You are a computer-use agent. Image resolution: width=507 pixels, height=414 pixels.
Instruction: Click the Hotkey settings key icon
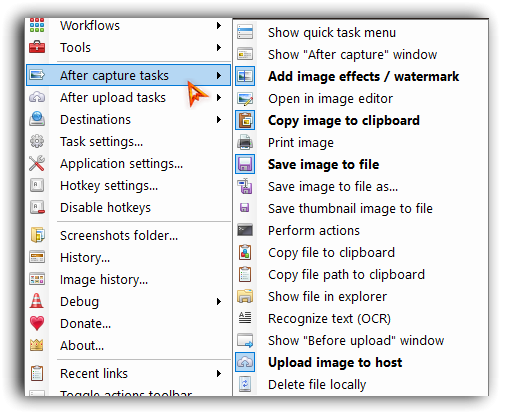pyautogui.click(x=37, y=185)
